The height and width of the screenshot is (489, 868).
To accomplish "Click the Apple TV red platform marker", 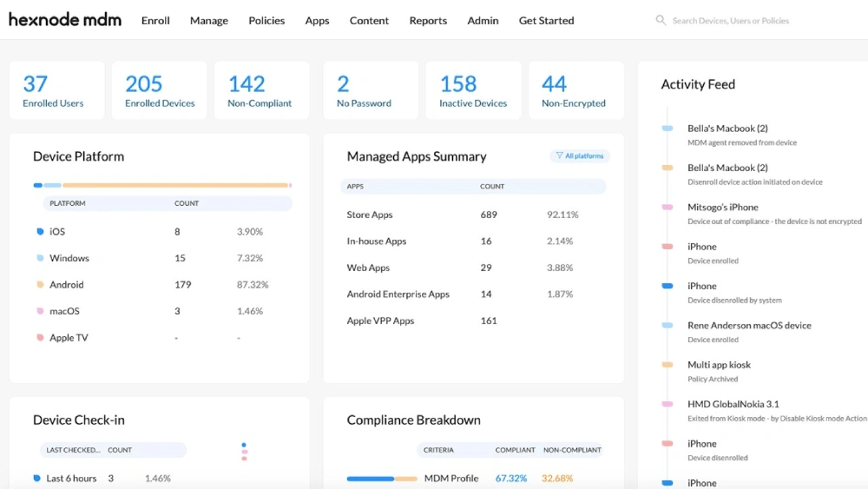I will point(40,337).
